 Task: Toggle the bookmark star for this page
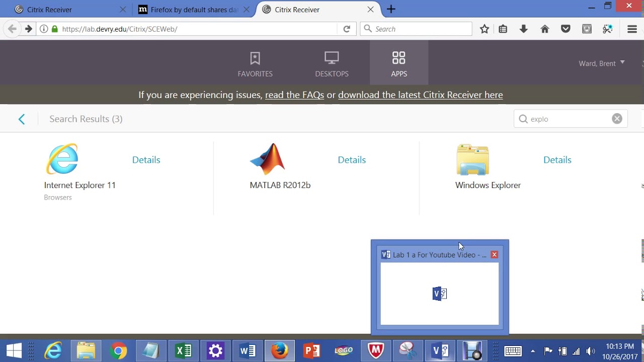[x=484, y=29]
